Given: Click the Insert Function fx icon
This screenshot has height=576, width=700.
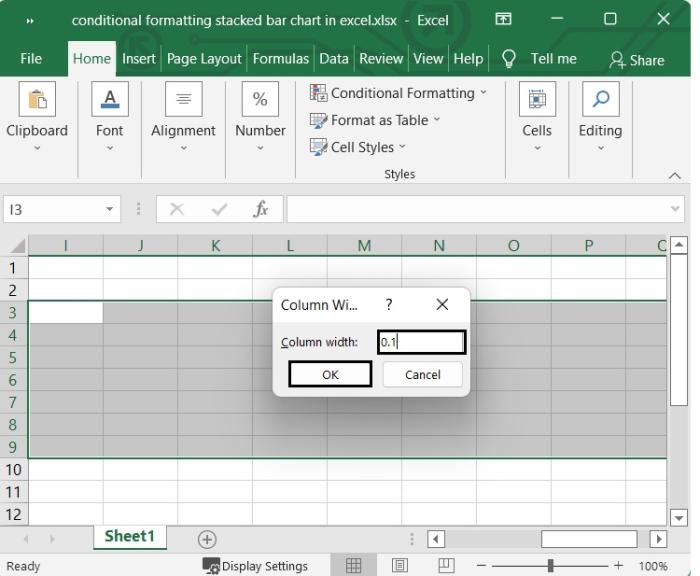Looking at the screenshot, I should [261, 209].
